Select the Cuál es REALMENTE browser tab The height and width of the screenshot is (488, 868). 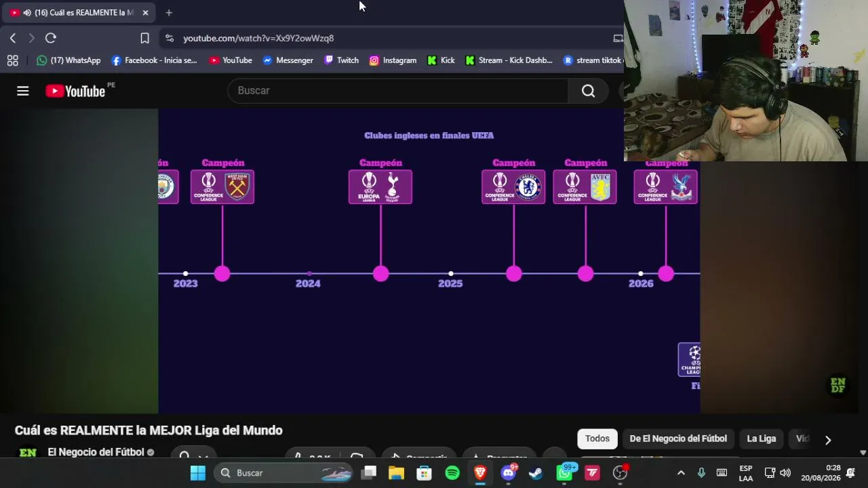pos(80,13)
